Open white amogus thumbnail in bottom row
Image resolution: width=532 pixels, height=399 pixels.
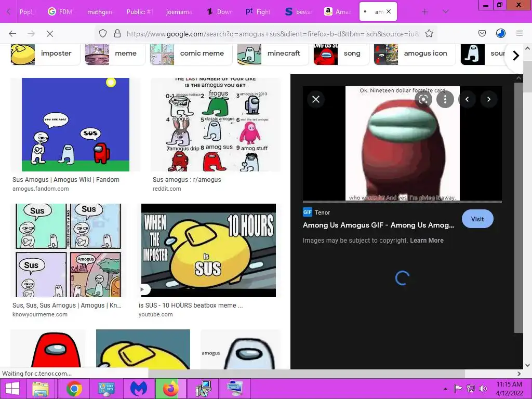click(x=241, y=349)
